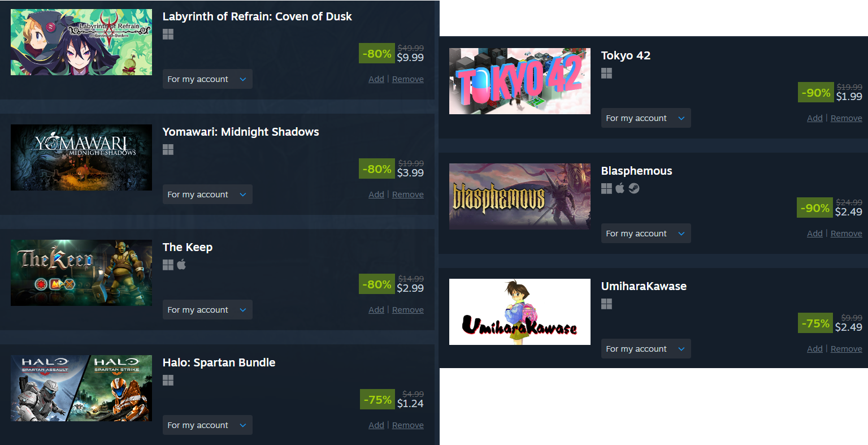868x445 pixels.
Task: Expand 'For my account' dropdown for Tokyo 42
Action: click(646, 118)
